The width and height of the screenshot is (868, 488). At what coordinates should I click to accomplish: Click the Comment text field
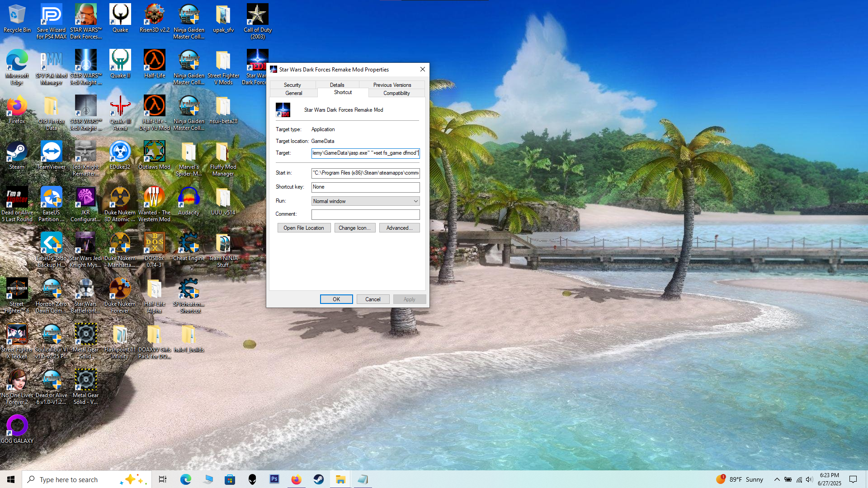tap(365, 214)
